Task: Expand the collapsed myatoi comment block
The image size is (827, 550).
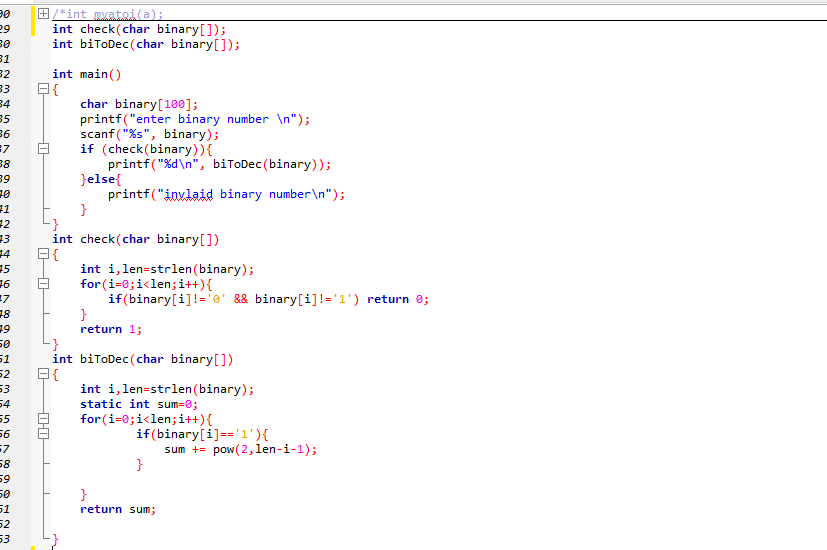Action: click(x=42, y=14)
